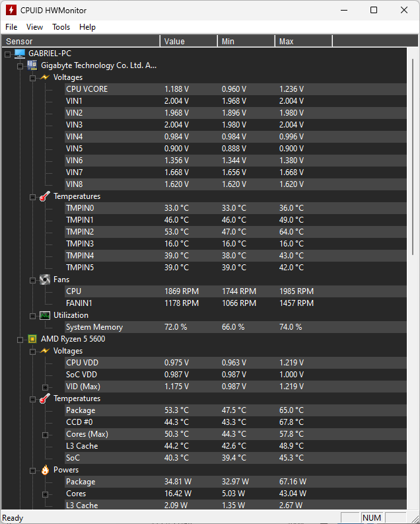
Task: Select the CPU VCORE row
Action: click(236, 89)
